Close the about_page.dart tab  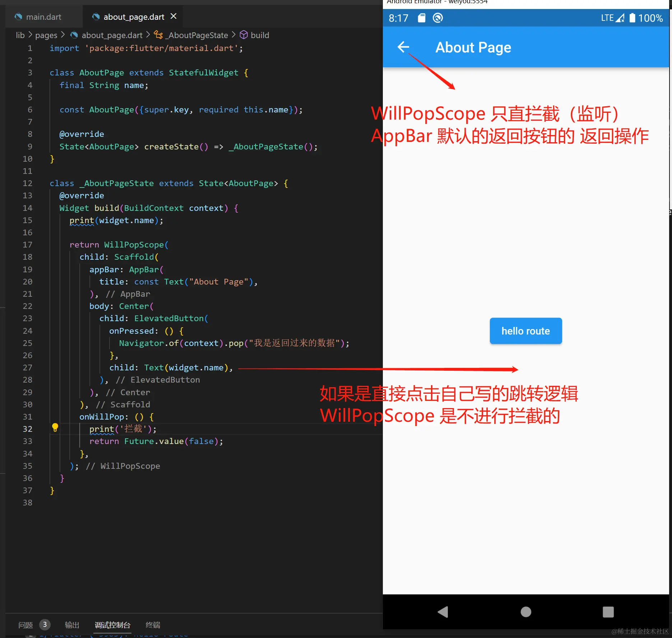tap(173, 16)
